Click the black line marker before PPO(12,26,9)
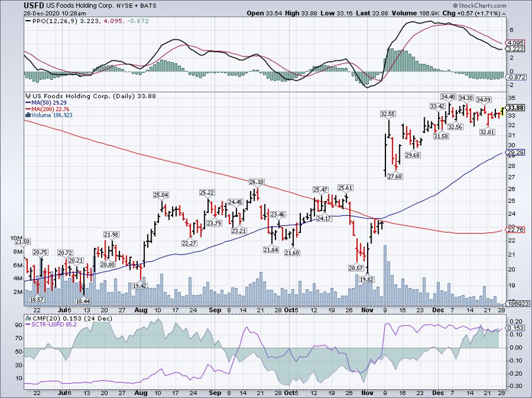This screenshot has height=398, width=532. click(x=28, y=21)
